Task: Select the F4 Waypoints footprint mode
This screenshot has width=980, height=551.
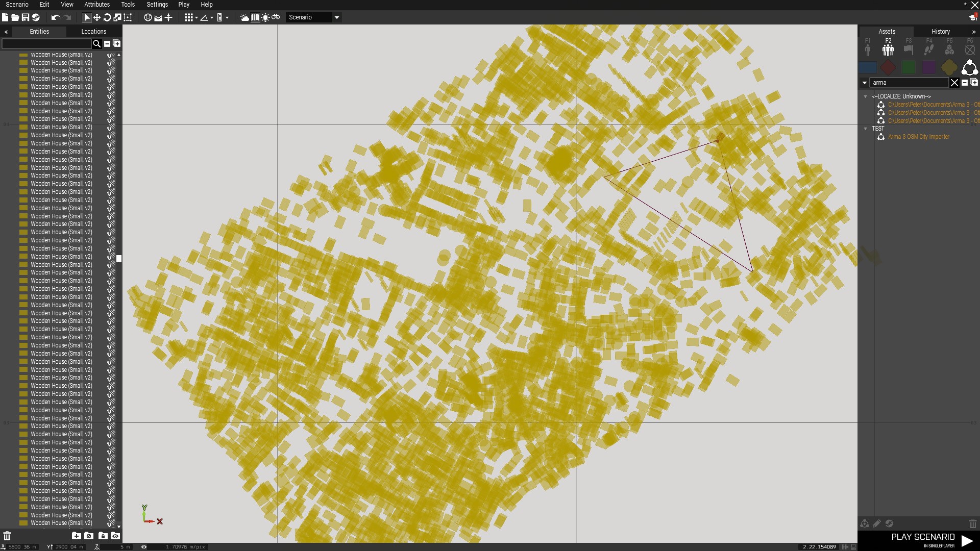Action: [x=929, y=47]
